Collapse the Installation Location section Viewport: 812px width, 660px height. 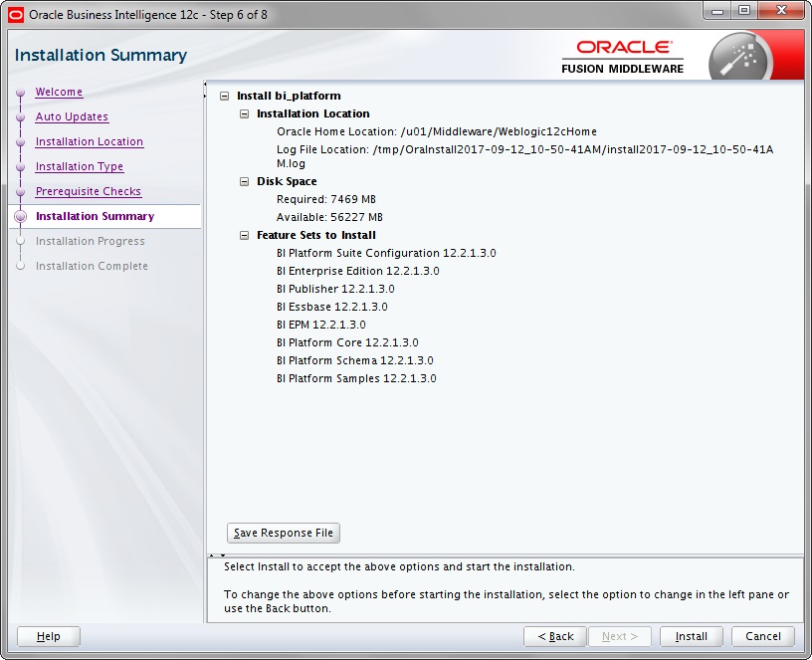coord(245,113)
